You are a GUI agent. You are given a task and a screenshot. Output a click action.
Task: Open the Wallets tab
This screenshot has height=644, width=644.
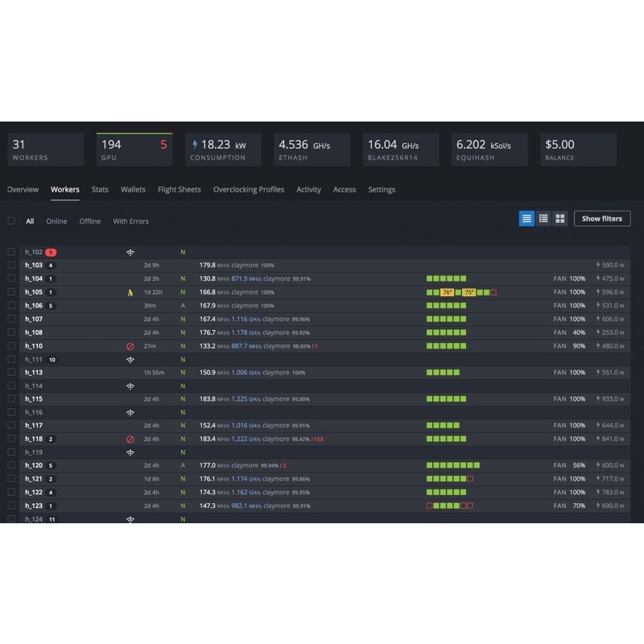[133, 190]
